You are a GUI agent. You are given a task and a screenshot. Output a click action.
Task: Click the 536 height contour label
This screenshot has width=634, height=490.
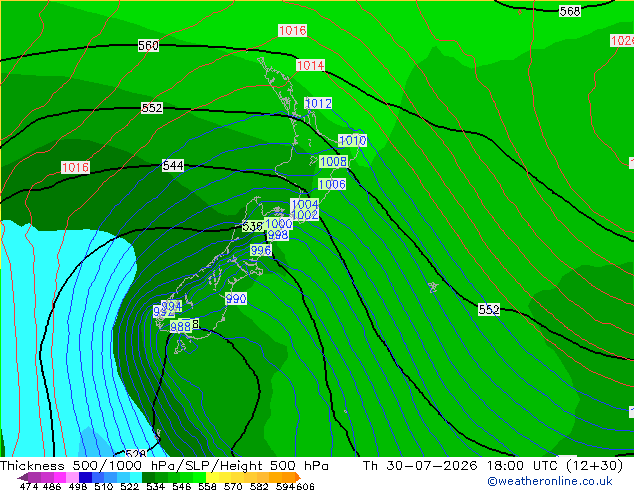(252, 226)
